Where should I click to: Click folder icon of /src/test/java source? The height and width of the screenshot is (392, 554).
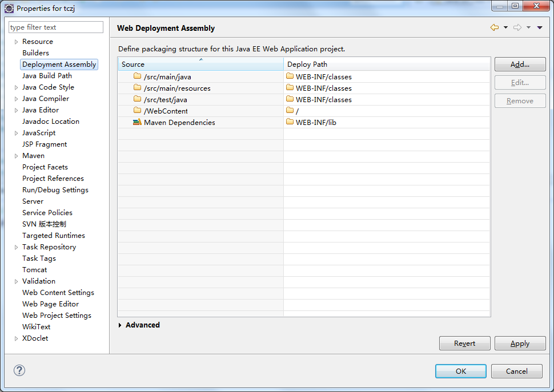pyautogui.click(x=138, y=99)
